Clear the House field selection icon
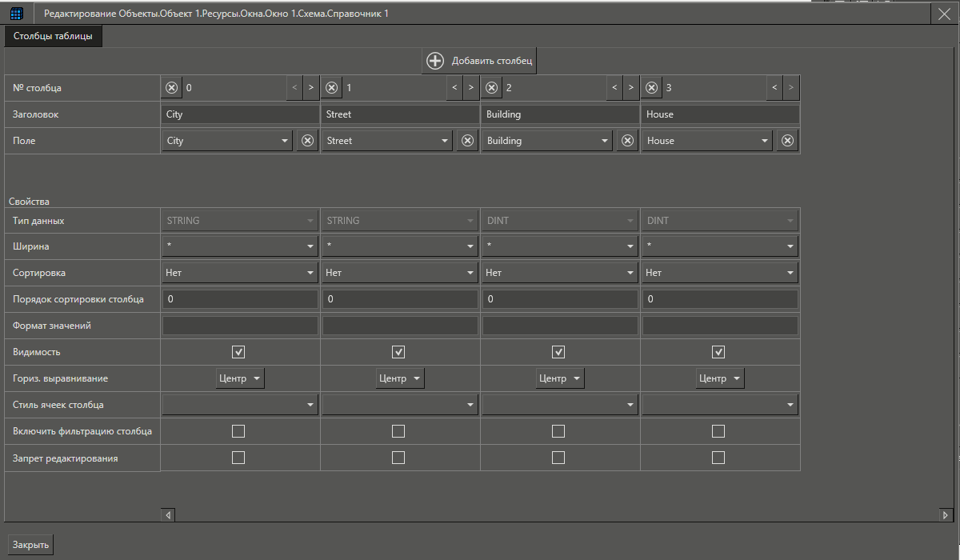960x560 pixels. [787, 141]
